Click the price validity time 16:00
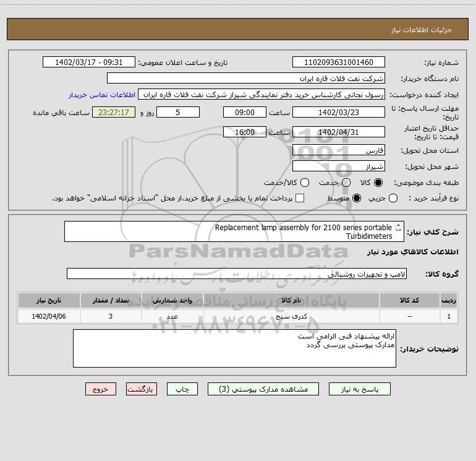The width and height of the screenshot is (476, 461). pos(245,132)
